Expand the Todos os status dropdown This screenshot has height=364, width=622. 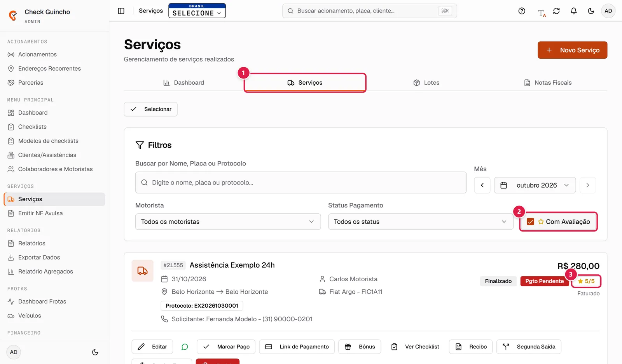421,222
